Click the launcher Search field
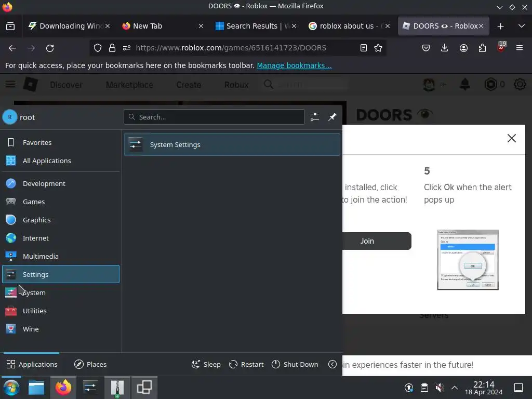 pos(214,117)
